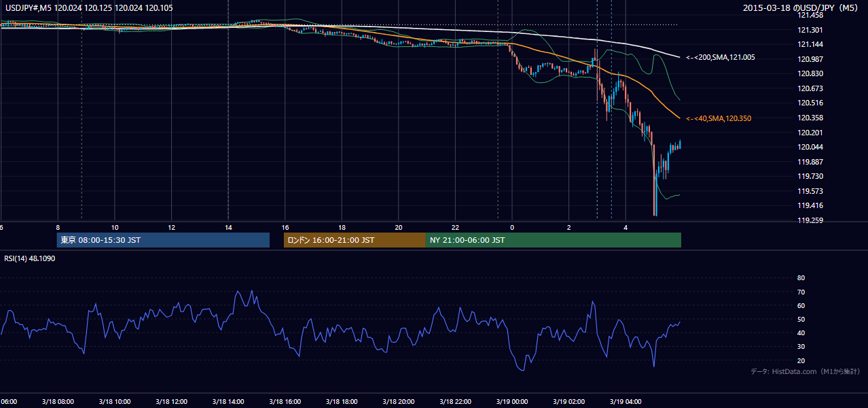
Task: Click the 3/18 10:00 time axis label
Action: 114,402
